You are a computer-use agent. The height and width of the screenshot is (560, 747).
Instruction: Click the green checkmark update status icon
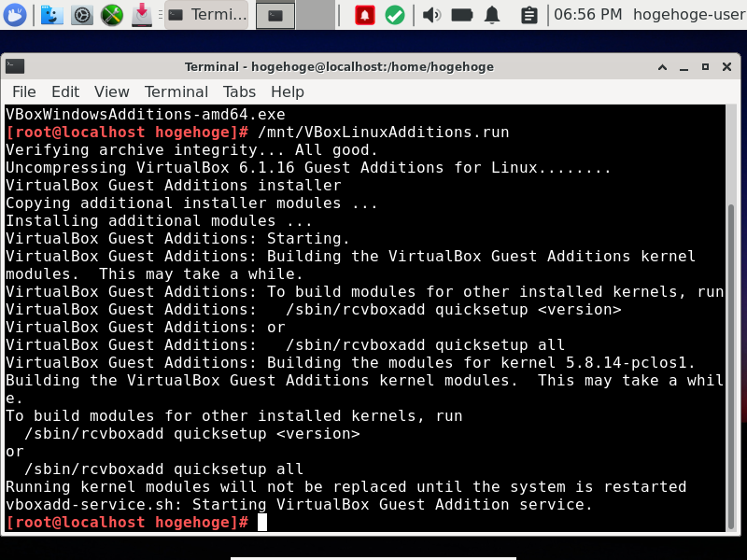click(395, 15)
